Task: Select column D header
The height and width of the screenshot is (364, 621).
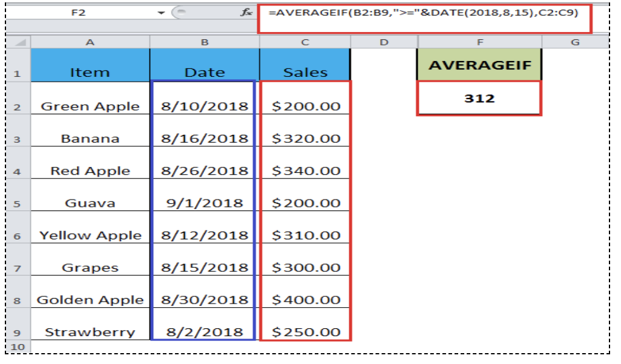Action: [x=383, y=42]
